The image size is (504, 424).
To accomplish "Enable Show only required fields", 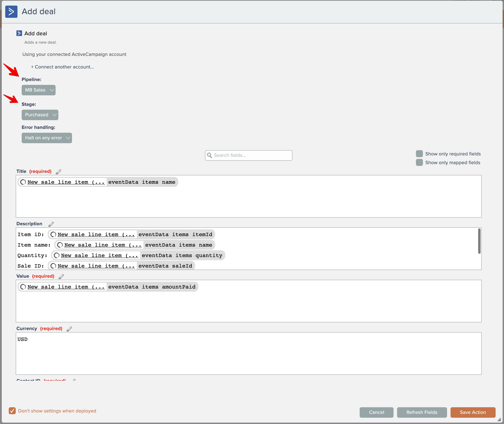I will 419,154.
